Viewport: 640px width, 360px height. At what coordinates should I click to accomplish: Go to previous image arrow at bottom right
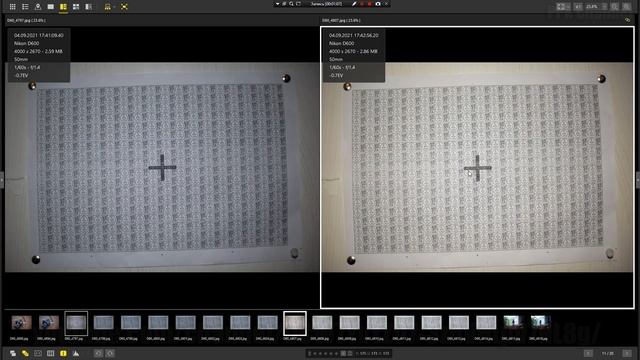[588, 353]
